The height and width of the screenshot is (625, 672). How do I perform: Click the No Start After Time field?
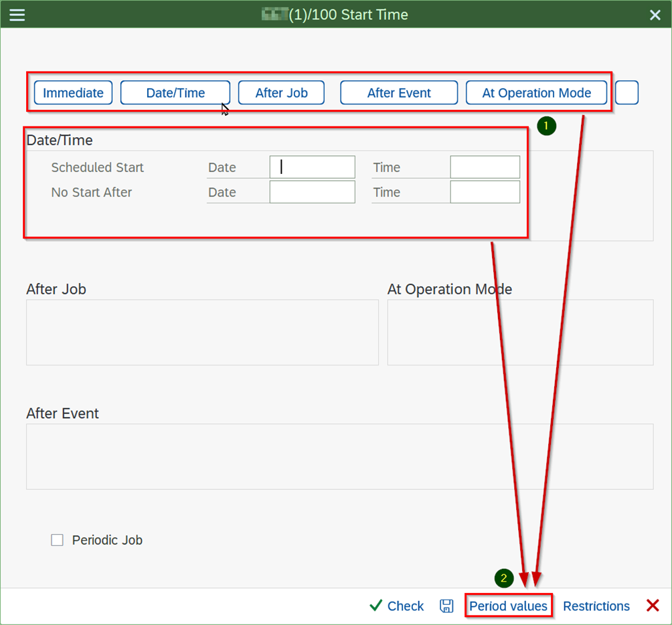(485, 192)
